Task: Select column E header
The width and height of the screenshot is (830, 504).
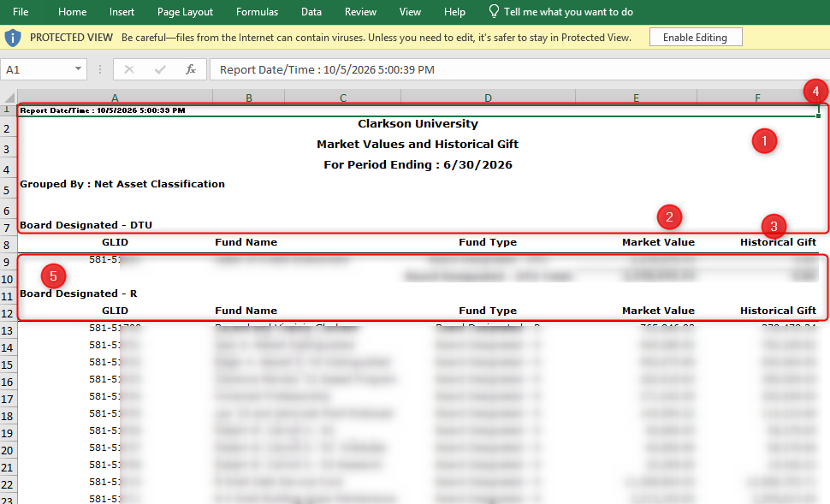Action: (637, 98)
